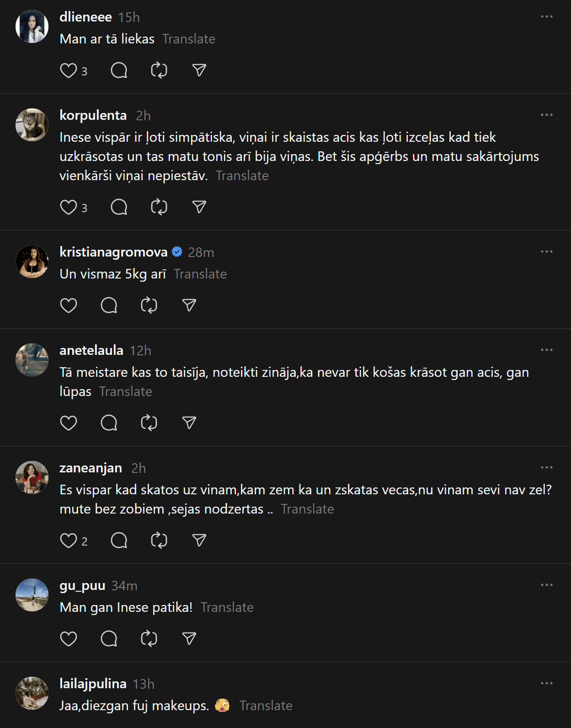Screen dimensions: 571x728
Task: Reply to gu_puu's comment
Action: pyautogui.click(x=109, y=639)
